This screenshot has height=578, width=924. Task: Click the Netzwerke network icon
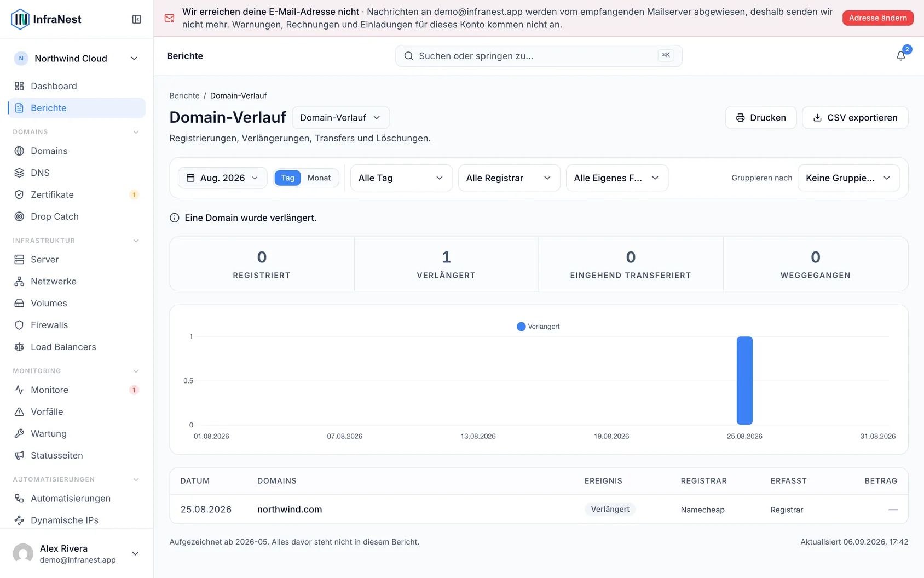19,281
